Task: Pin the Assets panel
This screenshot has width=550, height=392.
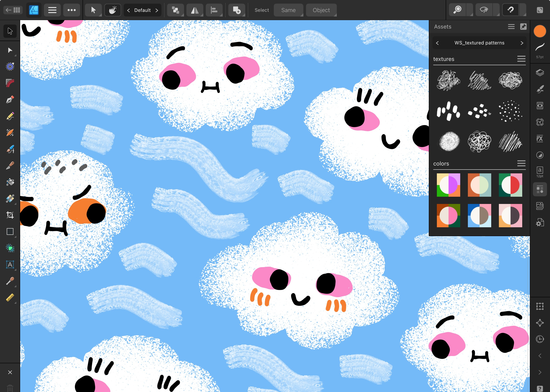Action: point(523,27)
